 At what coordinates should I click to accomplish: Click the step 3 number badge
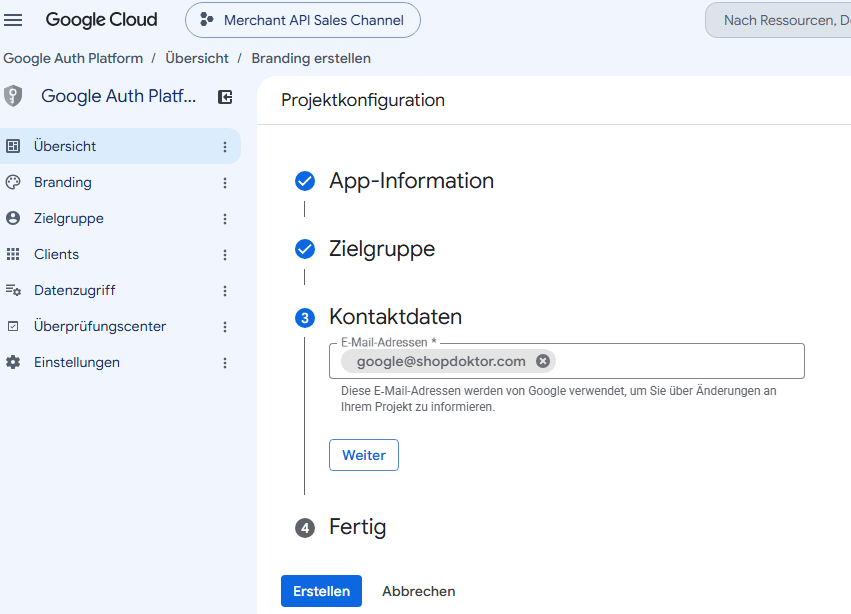(305, 318)
